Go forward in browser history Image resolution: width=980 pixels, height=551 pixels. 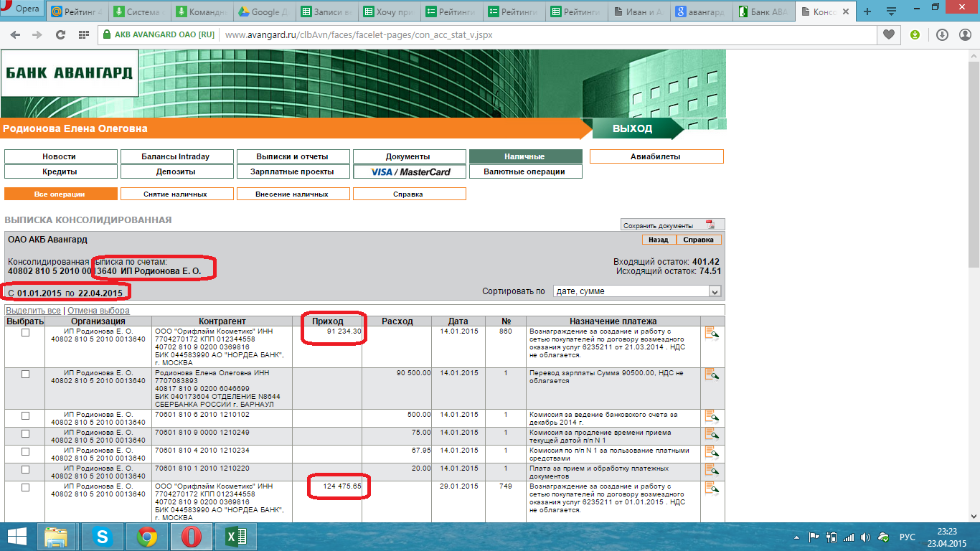[37, 34]
